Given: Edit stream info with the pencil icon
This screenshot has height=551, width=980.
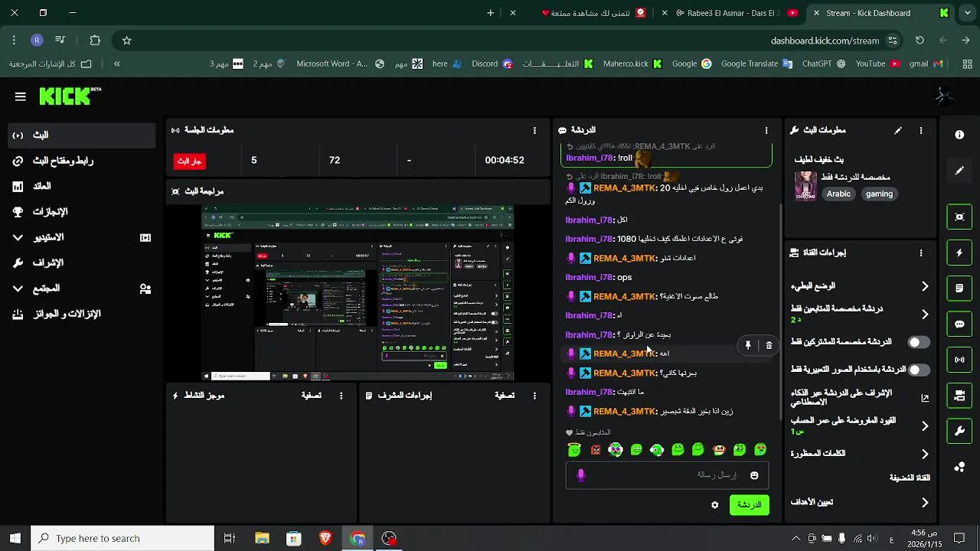Looking at the screenshot, I should click(898, 131).
